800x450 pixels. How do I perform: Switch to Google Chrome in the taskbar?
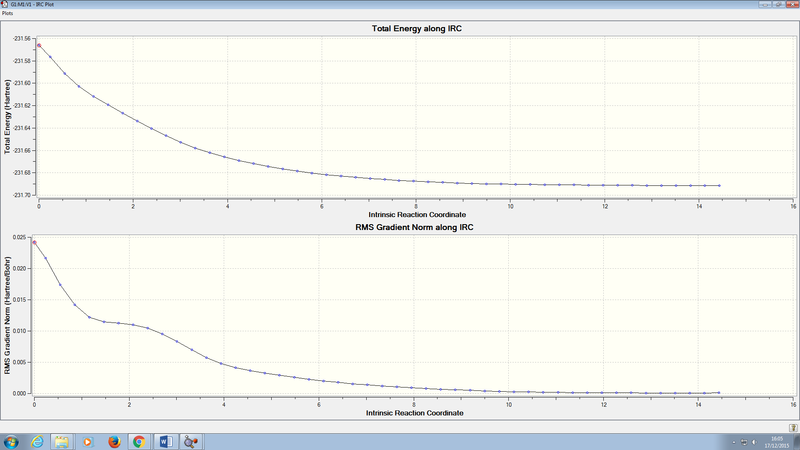coord(139,441)
